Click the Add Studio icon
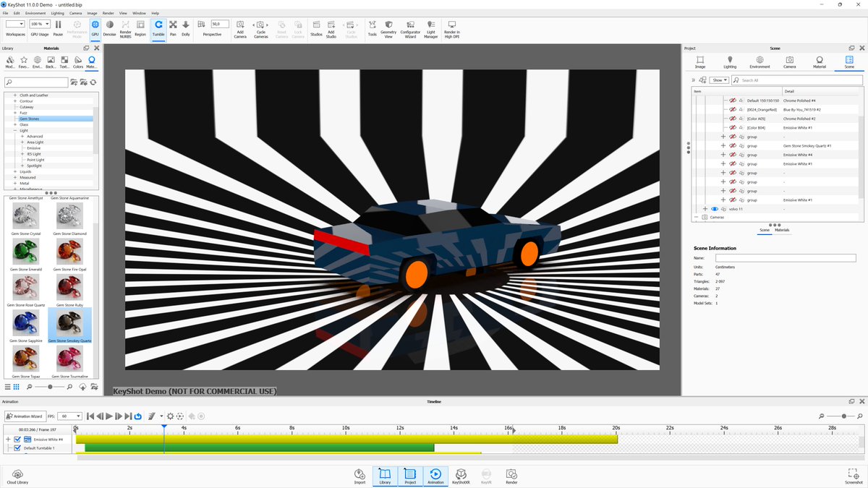The width and height of the screenshot is (868, 488). (x=331, y=29)
